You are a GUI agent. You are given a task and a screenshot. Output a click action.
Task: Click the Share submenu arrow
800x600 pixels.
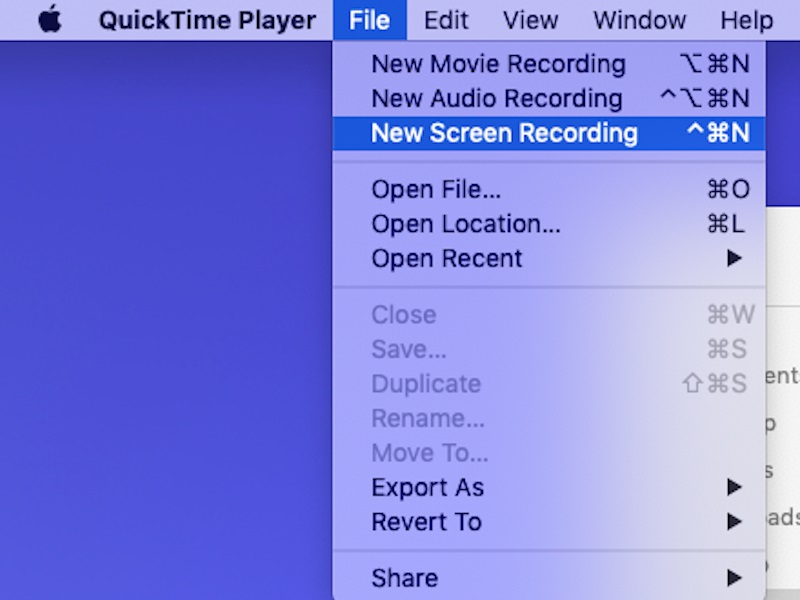[735, 578]
